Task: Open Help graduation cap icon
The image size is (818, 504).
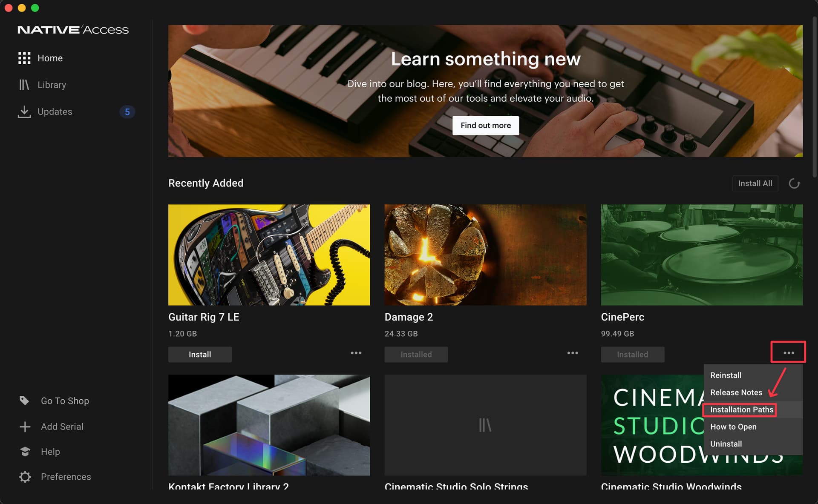Action: tap(25, 452)
